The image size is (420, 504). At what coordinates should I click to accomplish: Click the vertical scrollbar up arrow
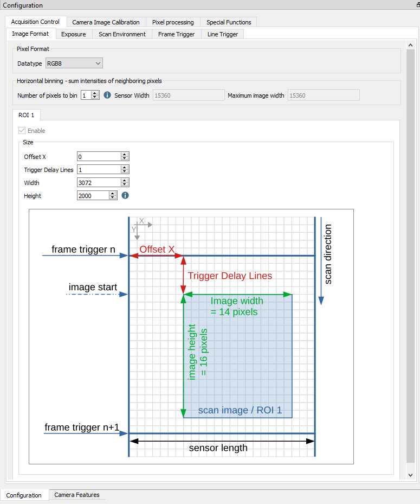click(x=410, y=45)
